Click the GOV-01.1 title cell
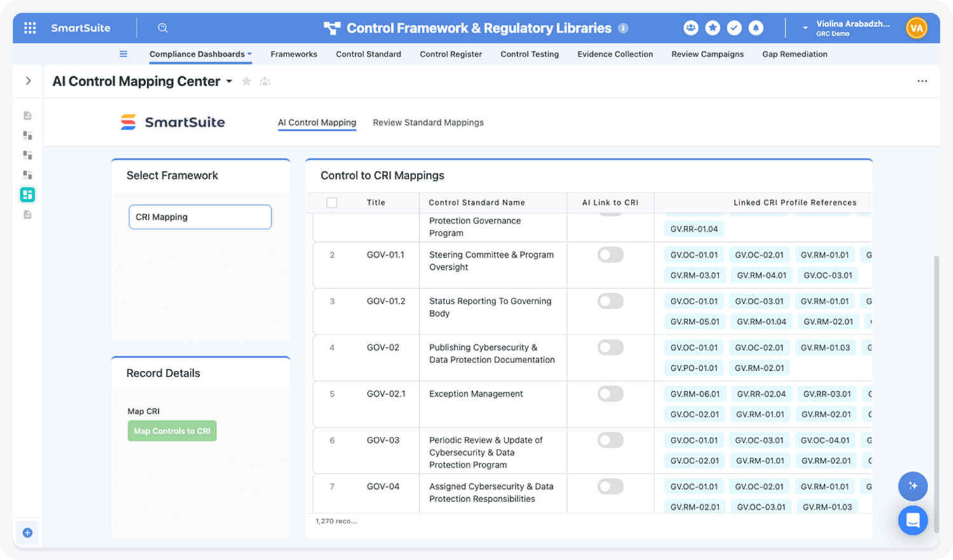953x560 pixels. pos(386,255)
